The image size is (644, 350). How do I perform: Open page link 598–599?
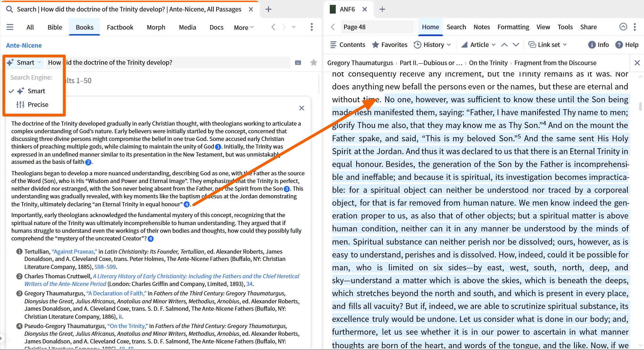pyautogui.click(x=105, y=267)
